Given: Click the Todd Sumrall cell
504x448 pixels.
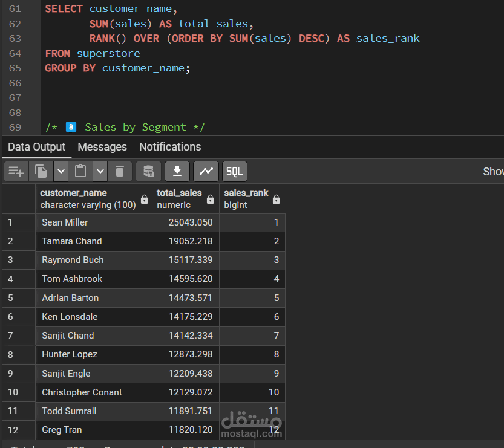Looking at the screenshot, I should [x=94, y=411].
